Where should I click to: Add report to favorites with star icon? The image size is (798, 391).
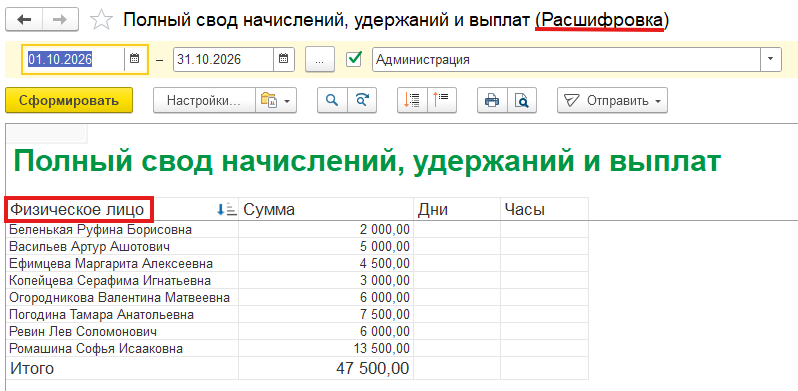pyautogui.click(x=101, y=20)
